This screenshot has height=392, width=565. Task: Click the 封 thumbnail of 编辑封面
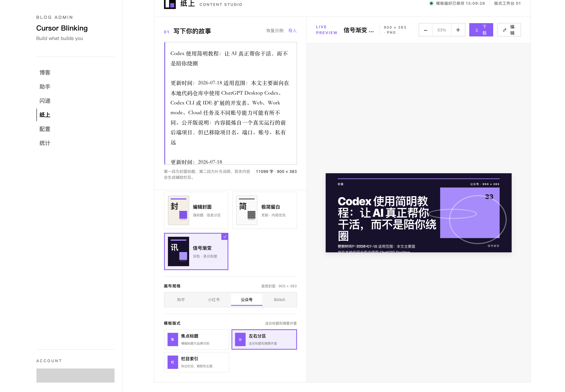click(x=179, y=210)
